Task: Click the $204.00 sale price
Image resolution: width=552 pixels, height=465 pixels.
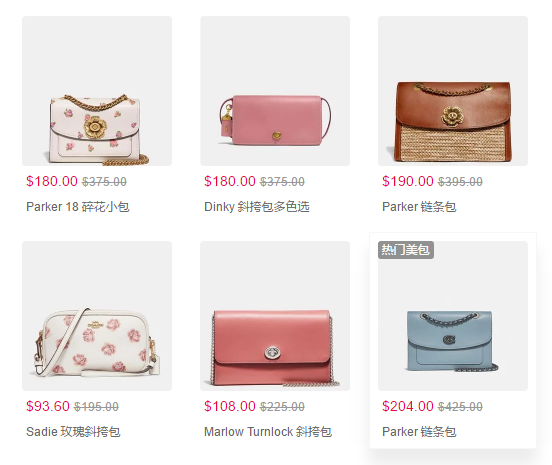Action: pos(408,406)
